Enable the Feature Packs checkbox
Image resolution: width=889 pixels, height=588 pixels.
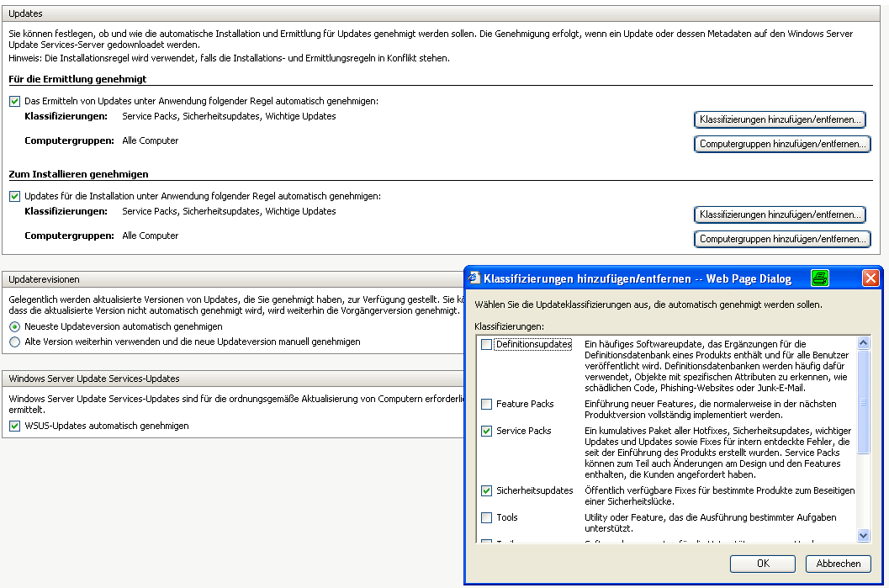point(486,405)
